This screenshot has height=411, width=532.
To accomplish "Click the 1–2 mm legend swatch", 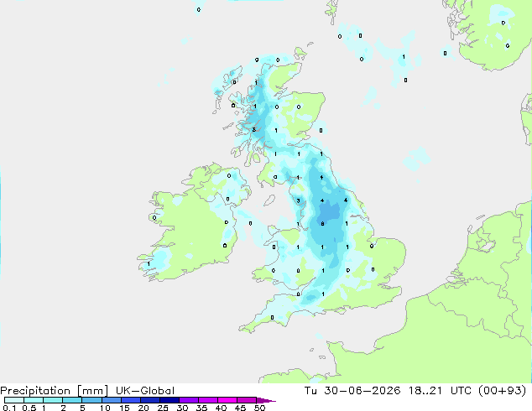I will pyautogui.click(x=53, y=400).
